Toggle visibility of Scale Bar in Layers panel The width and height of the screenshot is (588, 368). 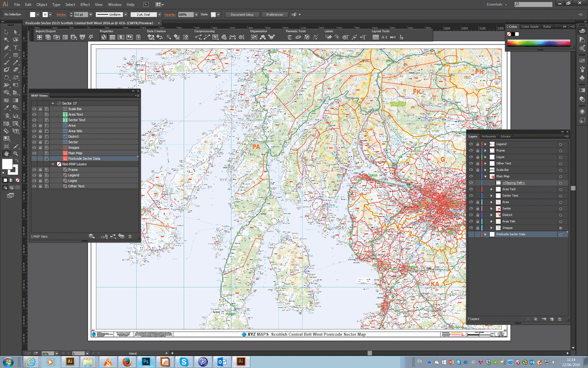pos(471,170)
